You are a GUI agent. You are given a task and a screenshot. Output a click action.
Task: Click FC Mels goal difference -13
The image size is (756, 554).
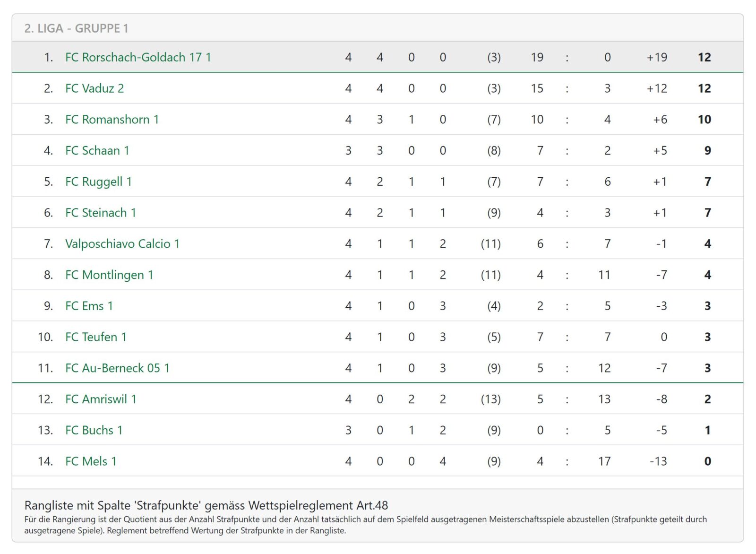click(658, 462)
